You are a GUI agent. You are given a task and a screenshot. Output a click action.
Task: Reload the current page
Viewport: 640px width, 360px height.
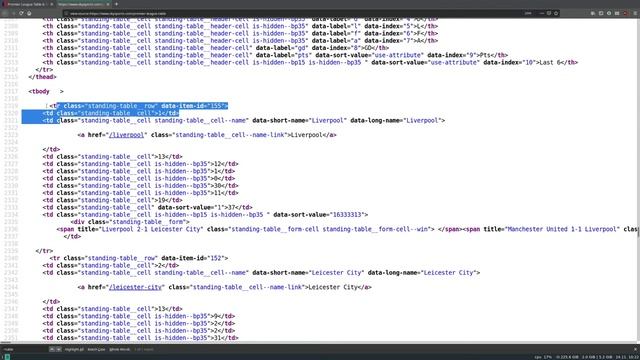click(21, 13)
